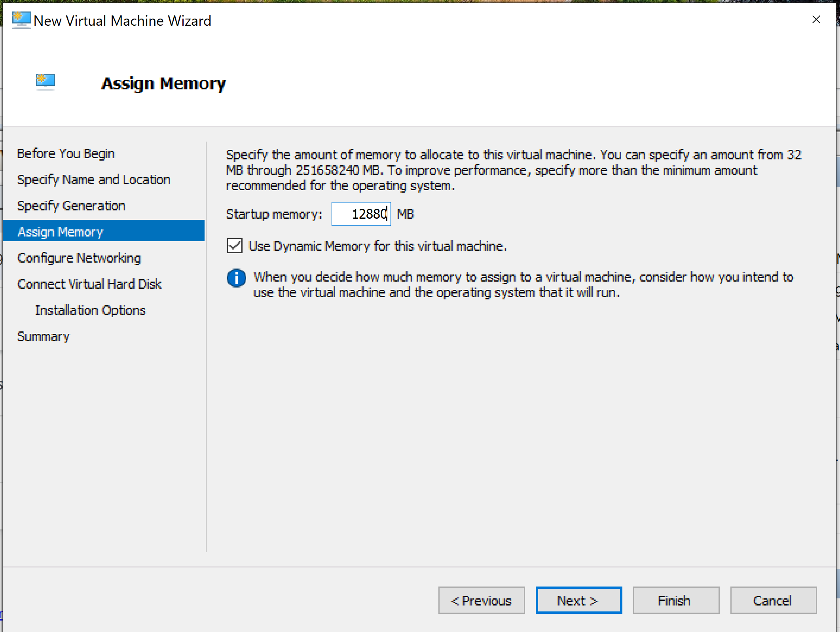Go to the Summary page
This screenshot has height=632, width=840.
44,336
